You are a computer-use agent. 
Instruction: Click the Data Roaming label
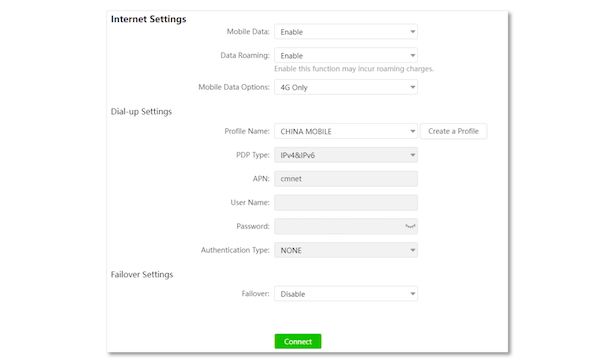(245, 56)
